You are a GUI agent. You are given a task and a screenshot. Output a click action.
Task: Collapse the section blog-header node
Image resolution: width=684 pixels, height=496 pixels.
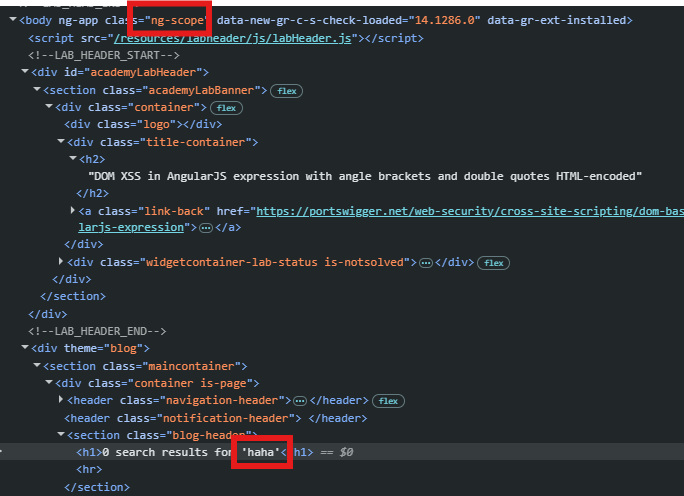tap(61, 434)
